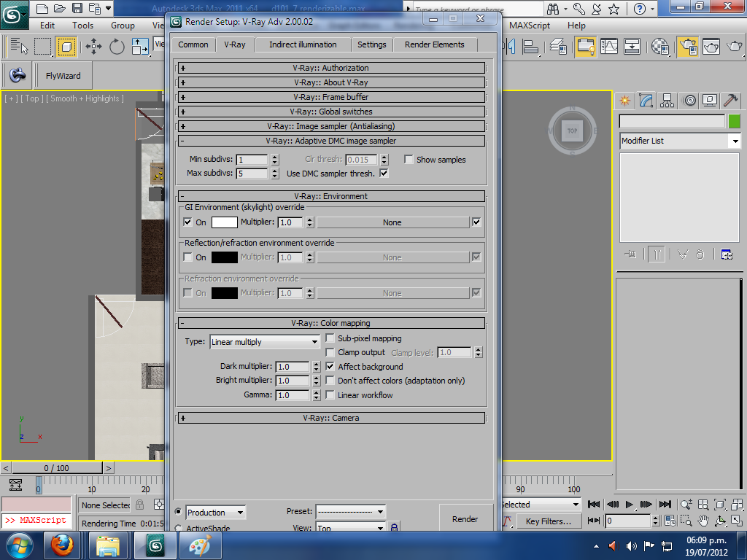Pick GI Environment white color swatch
Image resolution: width=747 pixels, height=560 pixels.
tap(225, 222)
